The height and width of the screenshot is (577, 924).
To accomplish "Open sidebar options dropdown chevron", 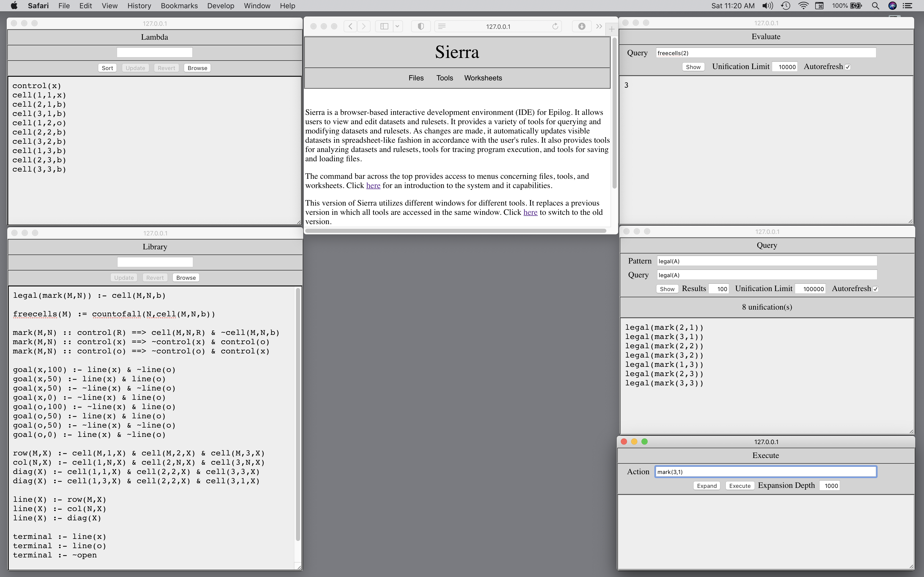I will pos(397,26).
